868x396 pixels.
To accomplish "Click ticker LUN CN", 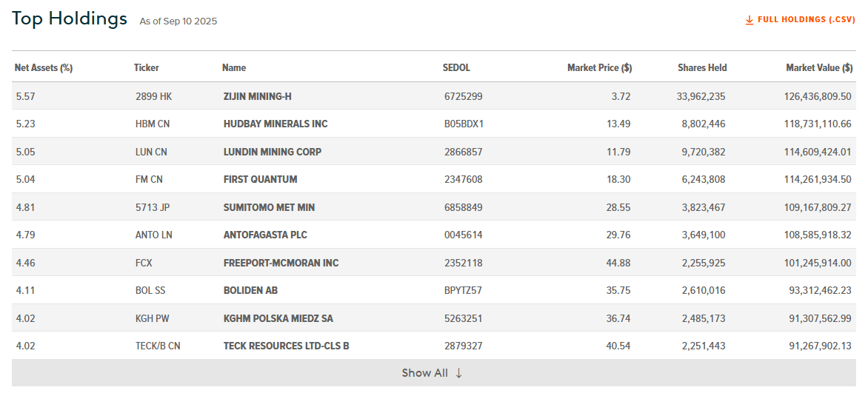I will pyautogui.click(x=152, y=152).
